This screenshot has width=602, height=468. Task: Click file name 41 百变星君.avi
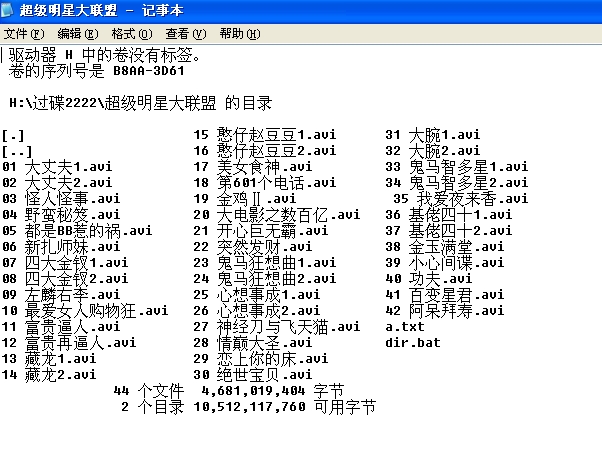(445, 295)
